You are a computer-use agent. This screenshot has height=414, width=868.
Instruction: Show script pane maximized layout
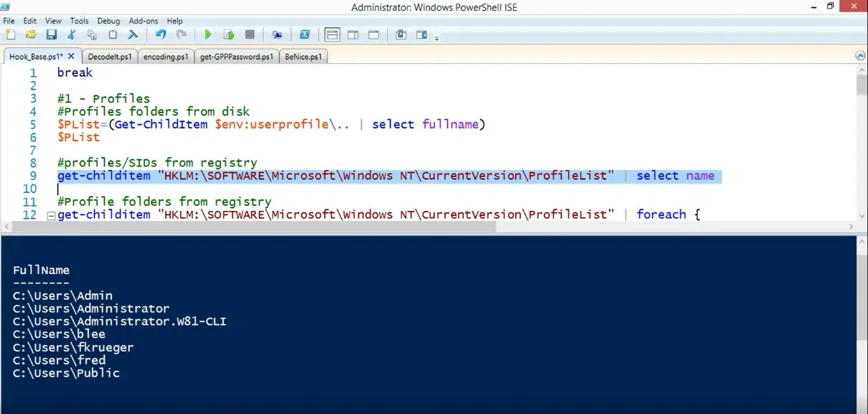[x=373, y=34]
